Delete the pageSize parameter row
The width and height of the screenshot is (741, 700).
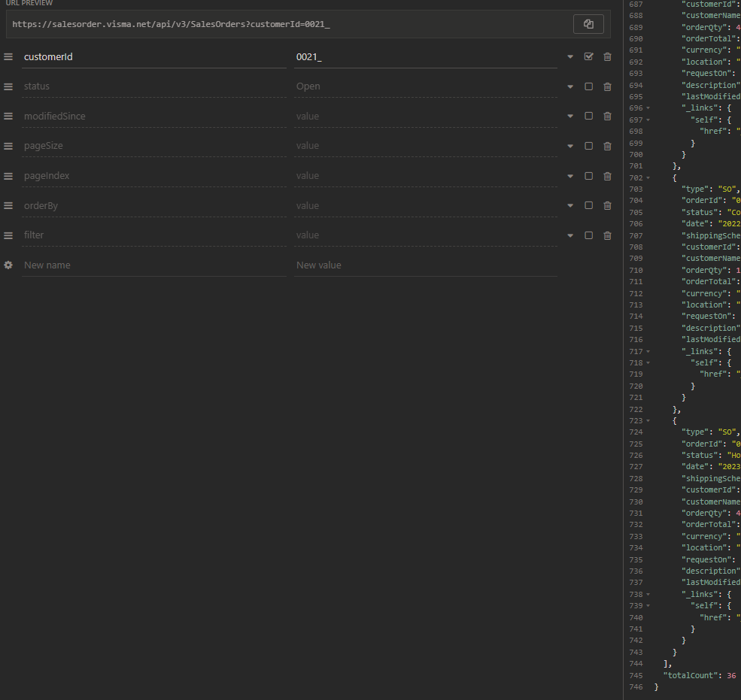607,147
